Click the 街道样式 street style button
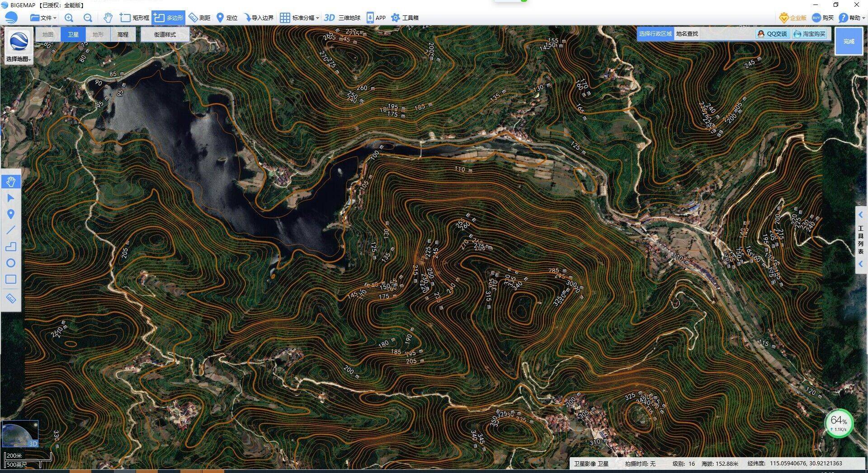The height and width of the screenshot is (473, 868). pos(165,34)
